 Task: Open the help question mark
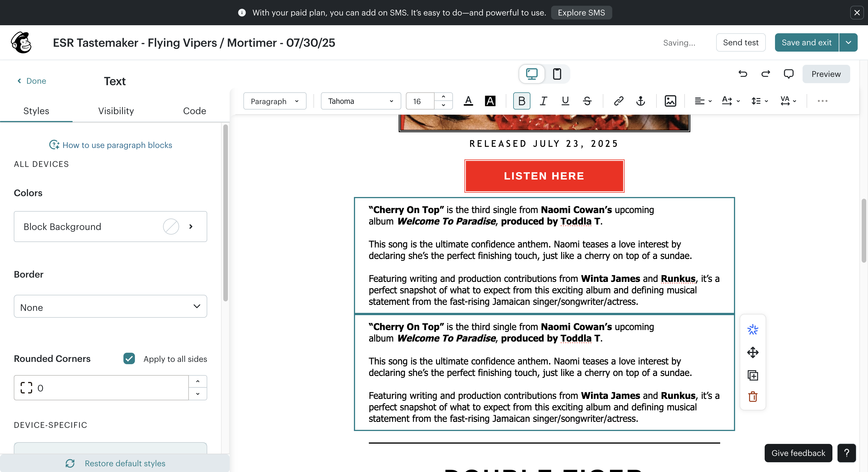846,453
